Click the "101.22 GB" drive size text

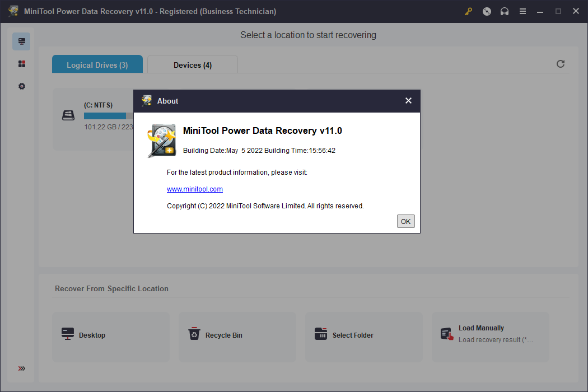[x=100, y=127]
